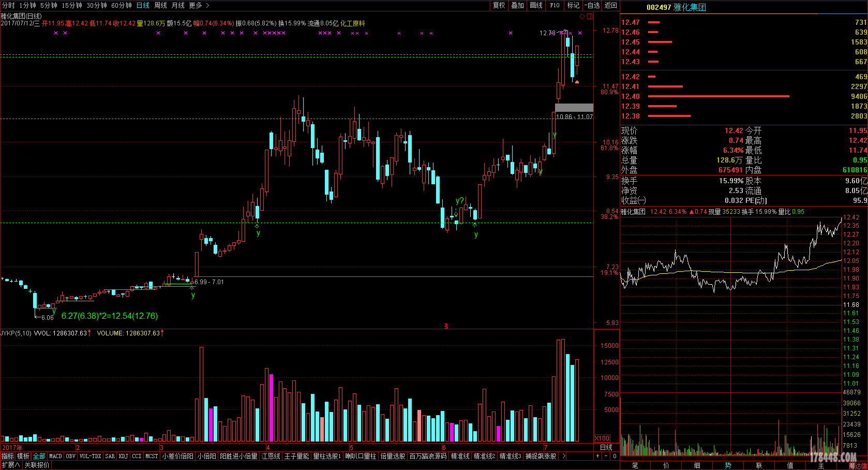868x470 pixels.
Task: Select the 量柱选股1 indicator
Action: click(327, 456)
